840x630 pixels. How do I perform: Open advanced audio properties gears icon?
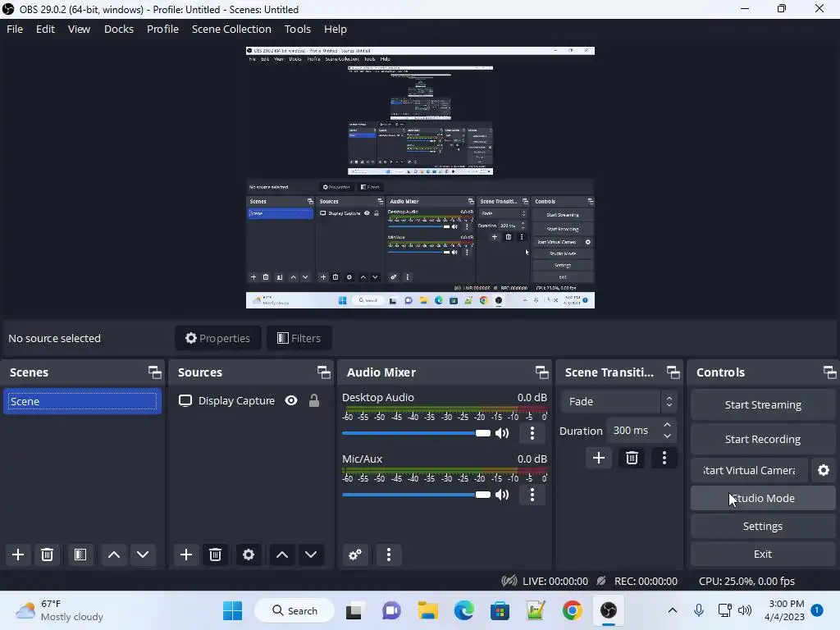pos(355,555)
